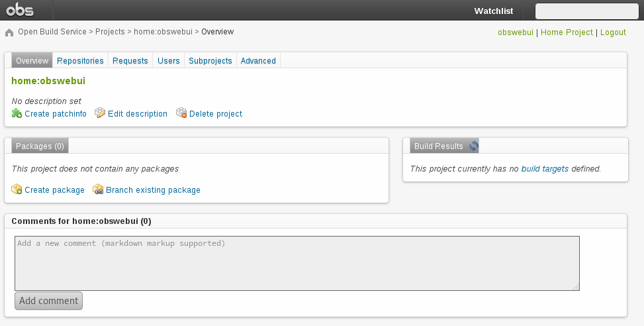
Task: Focus the new comment text area
Action: (297, 263)
